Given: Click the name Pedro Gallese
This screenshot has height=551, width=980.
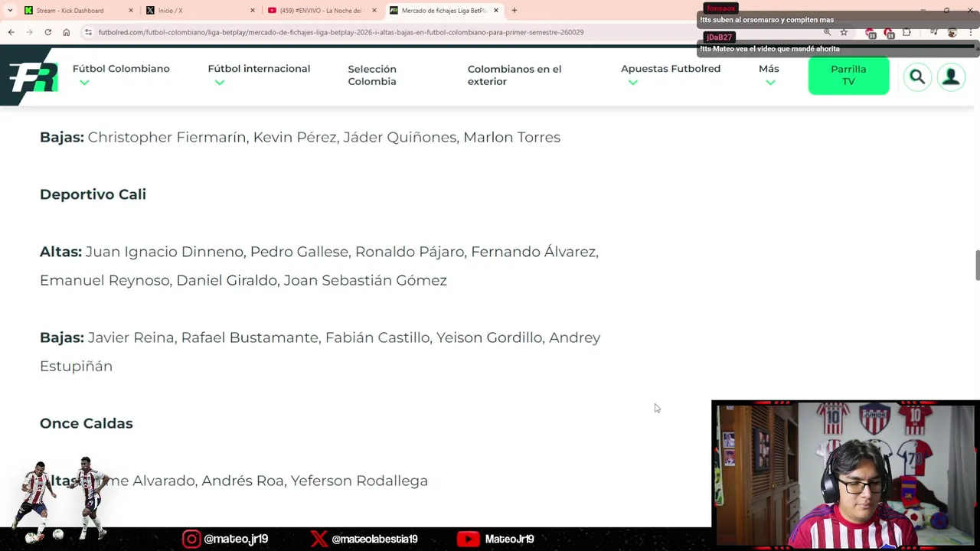Looking at the screenshot, I should (299, 252).
